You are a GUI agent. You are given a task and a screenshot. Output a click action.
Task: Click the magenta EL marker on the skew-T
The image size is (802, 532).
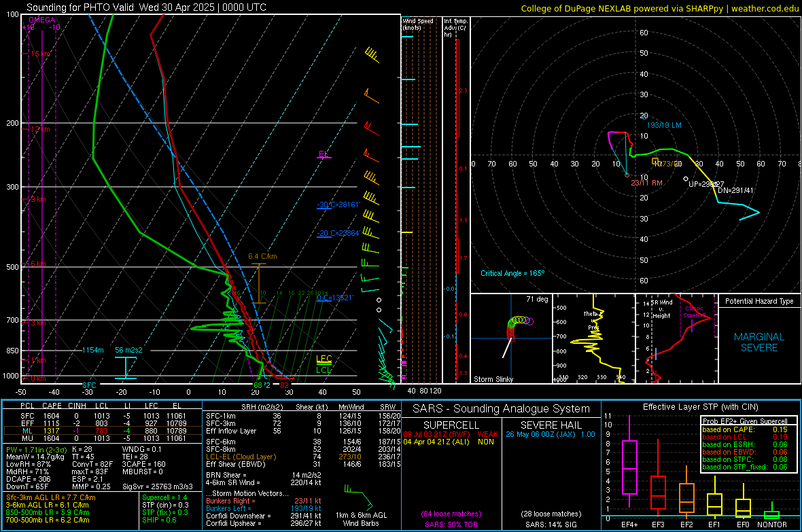pyautogui.click(x=324, y=155)
